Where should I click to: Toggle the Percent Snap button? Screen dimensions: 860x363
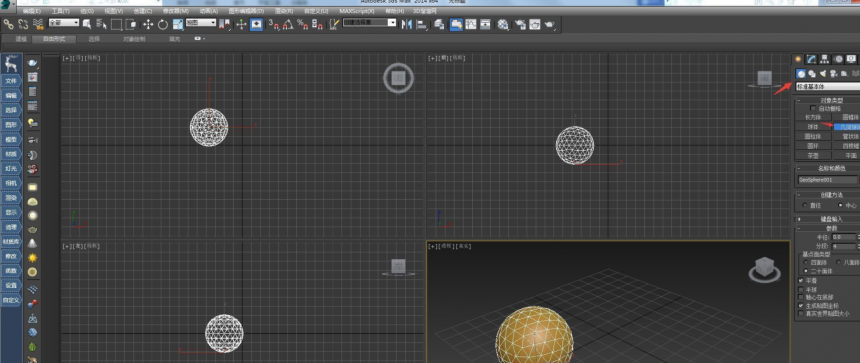tap(302, 24)
